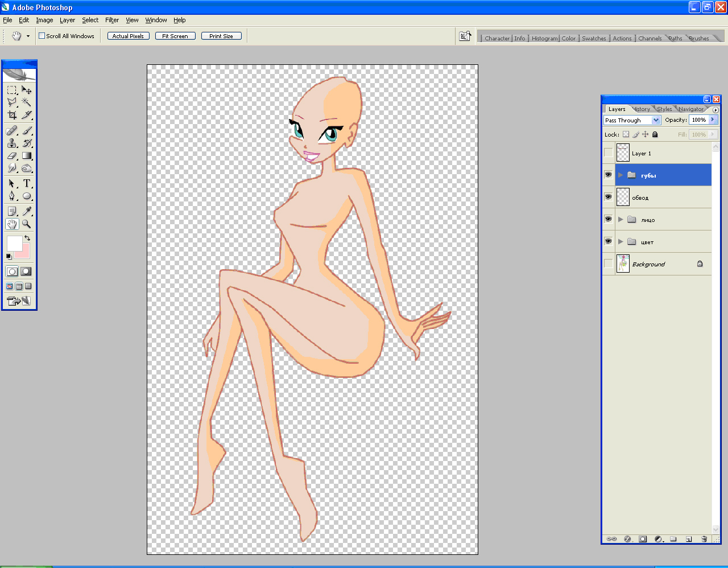This screenshot has height=568, width=728.
Task: Enable Scroll All Windows checkbox
Action: coord(42,36)
